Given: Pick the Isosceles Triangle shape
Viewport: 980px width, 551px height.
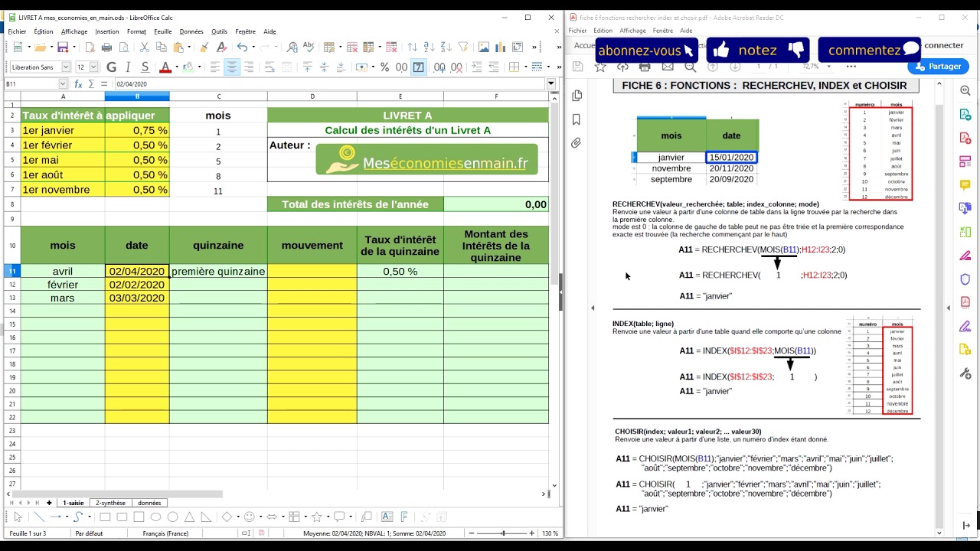Looking at the screenshot, I should point(189,517).
